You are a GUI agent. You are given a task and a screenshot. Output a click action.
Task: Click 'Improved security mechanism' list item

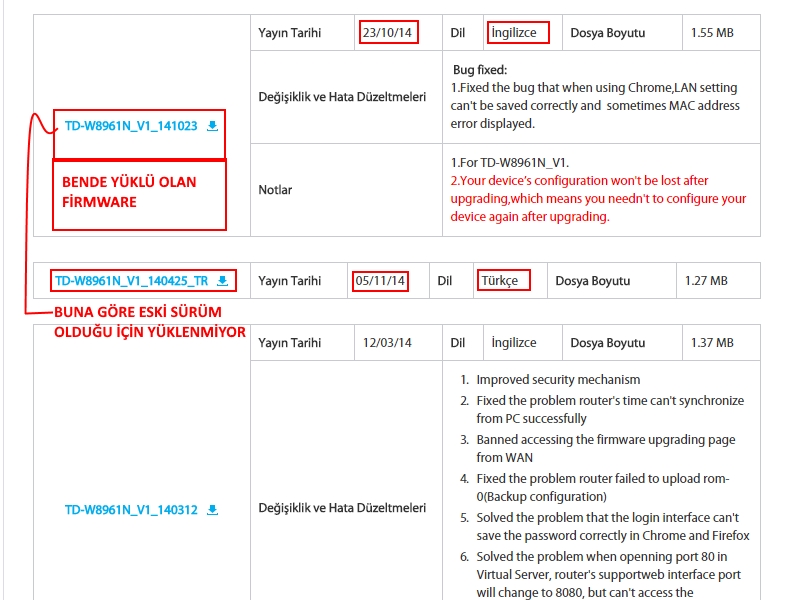(558, 380)
